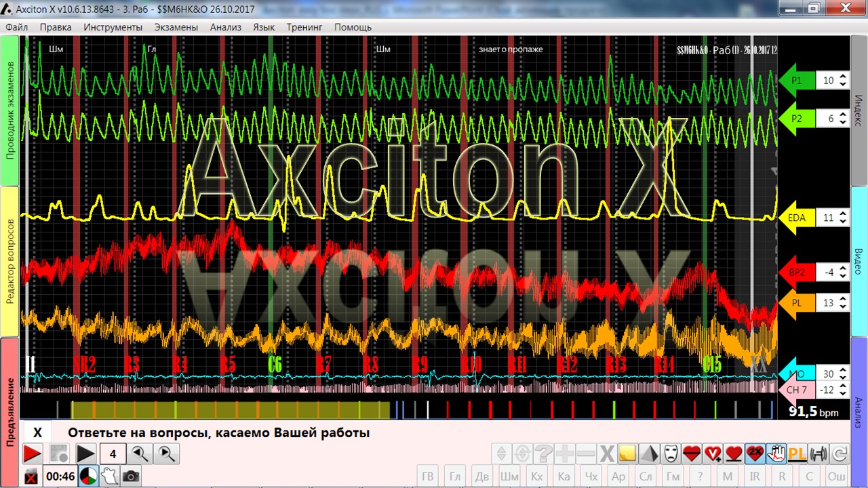This screenshot has height=488, width=868.
Task: Increase the P1 channel value with up arrow
Action: click(843, 77)
